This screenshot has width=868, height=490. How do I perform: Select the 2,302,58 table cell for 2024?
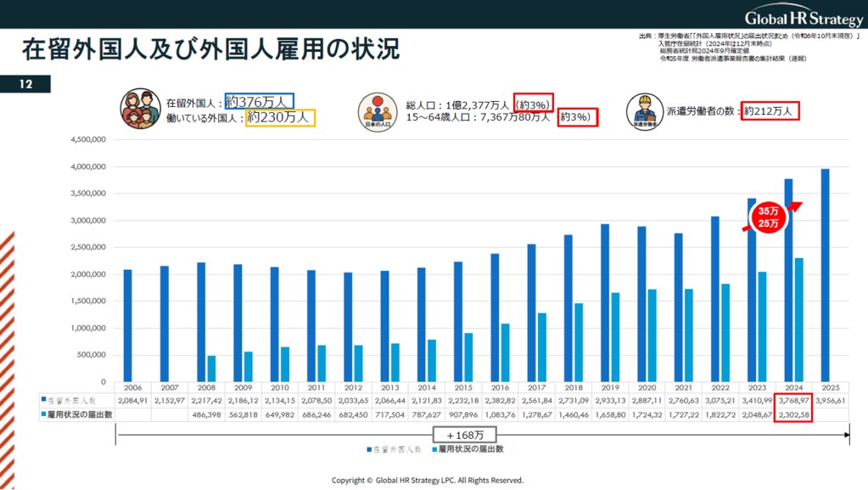pyautogui.click(x=793, y=414)
